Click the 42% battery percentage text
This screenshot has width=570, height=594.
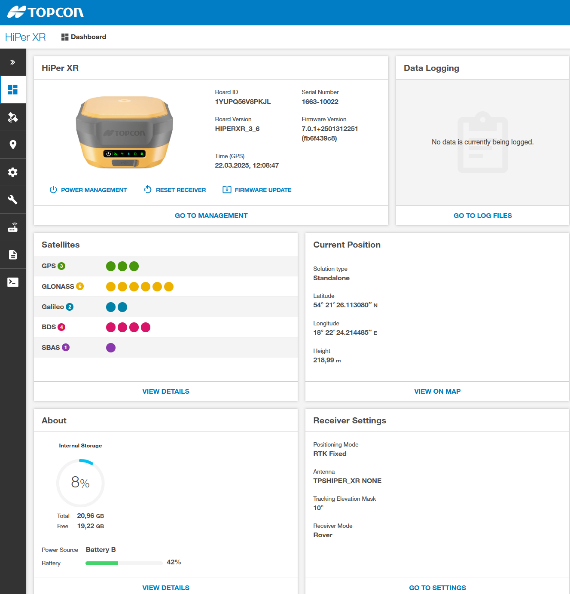[x=174, y=562]
